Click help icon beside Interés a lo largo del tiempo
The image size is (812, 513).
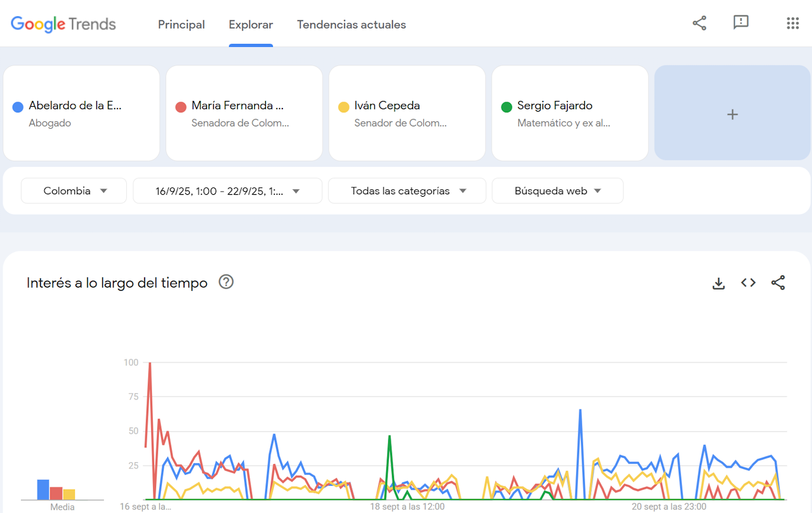[x=226, y=283]
